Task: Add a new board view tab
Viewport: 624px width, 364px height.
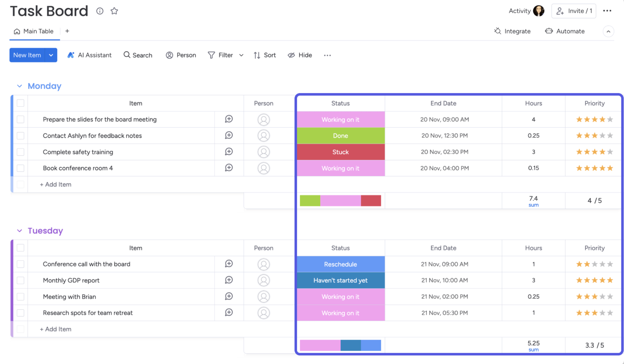Action: [x=67, y=31]
